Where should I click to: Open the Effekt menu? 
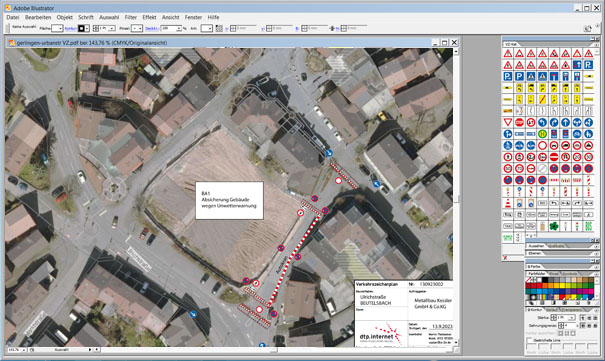149,17
